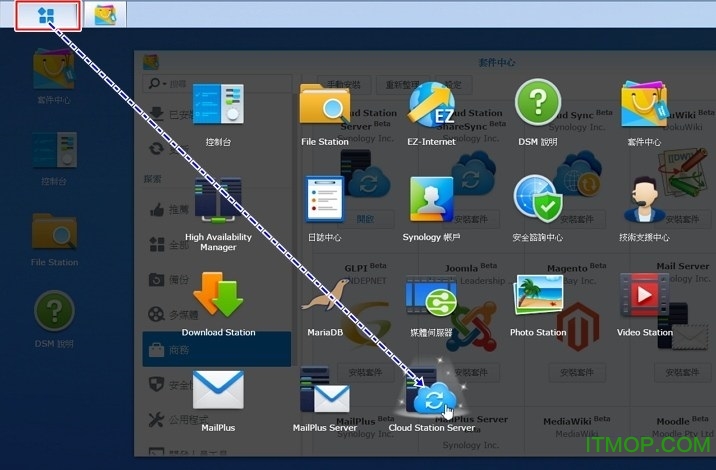Image resolution: width=716 pixels, height=470 pixels.
Task: Launch File Station from the main menu
Action: point(324,108)
